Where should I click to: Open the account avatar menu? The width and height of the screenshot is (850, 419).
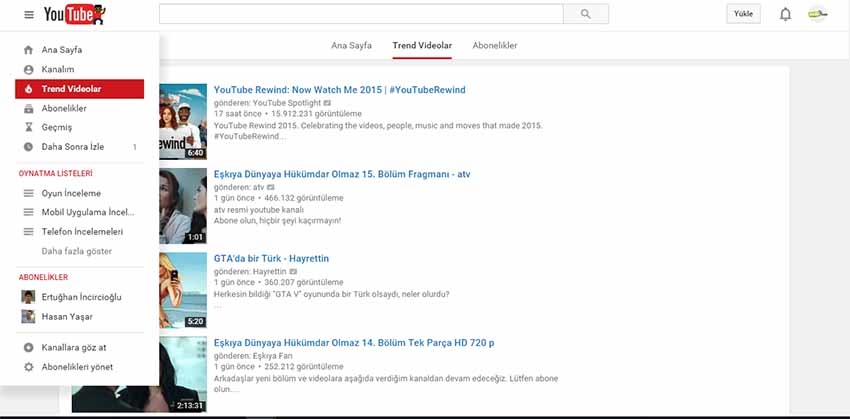click(x=818, y=14)
